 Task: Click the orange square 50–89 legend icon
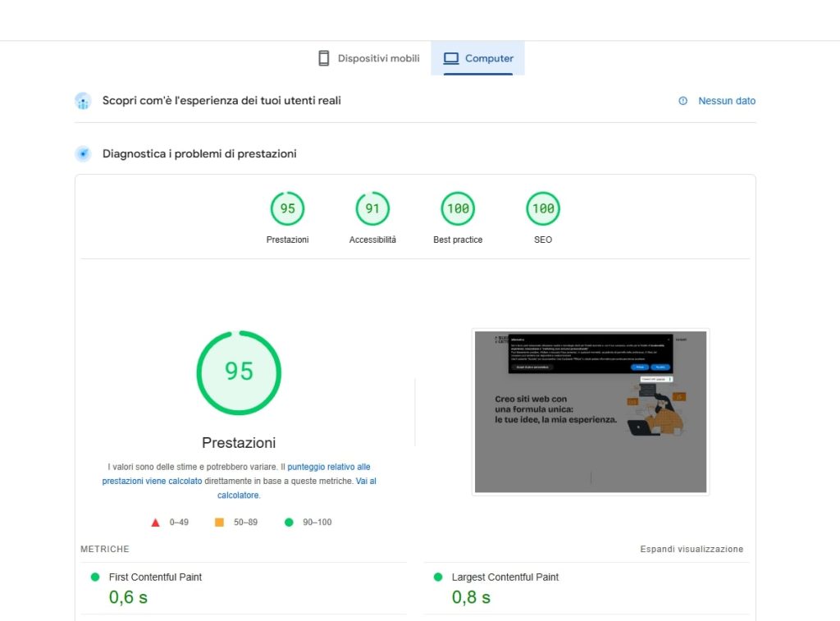click(x=219, y=522)
